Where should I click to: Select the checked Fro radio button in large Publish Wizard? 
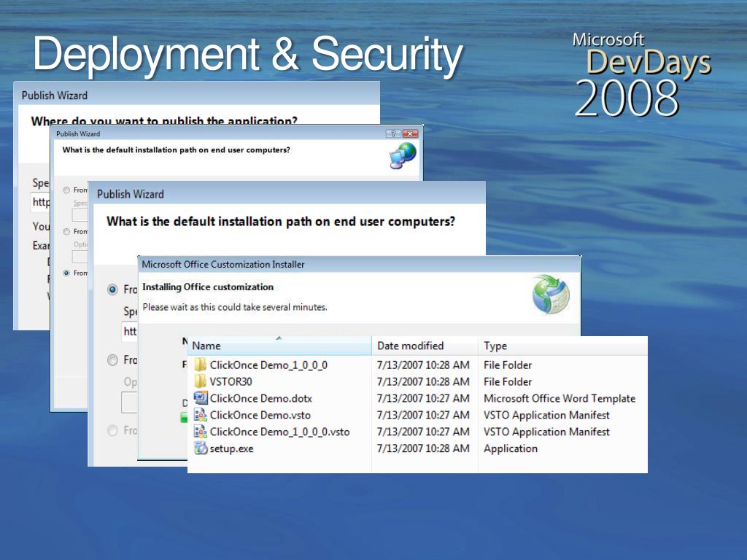[112, 289]
